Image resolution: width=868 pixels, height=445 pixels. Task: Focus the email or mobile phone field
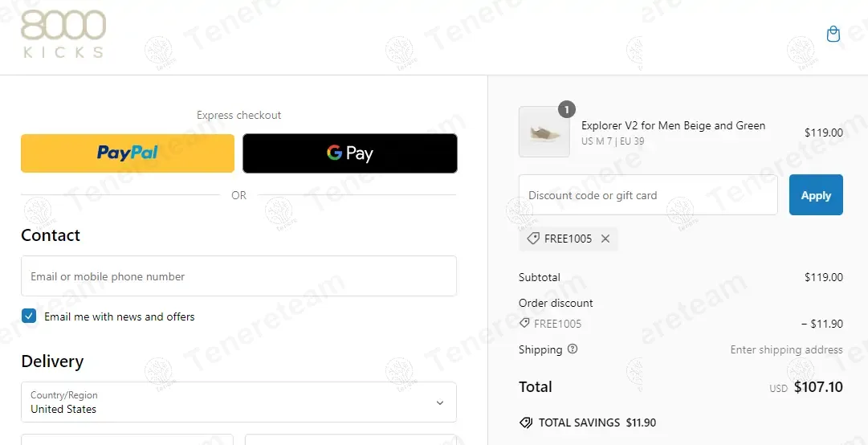(x=238, y=276)
